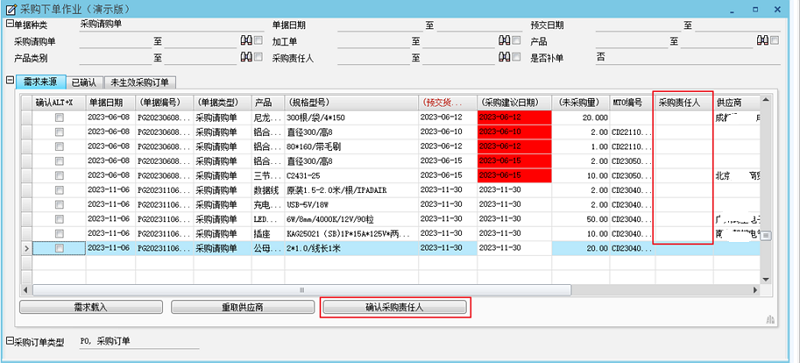800x363 pixels.
Task: Click the binoculars lookup icon for 产品类别
Action: tap(245, 57)
